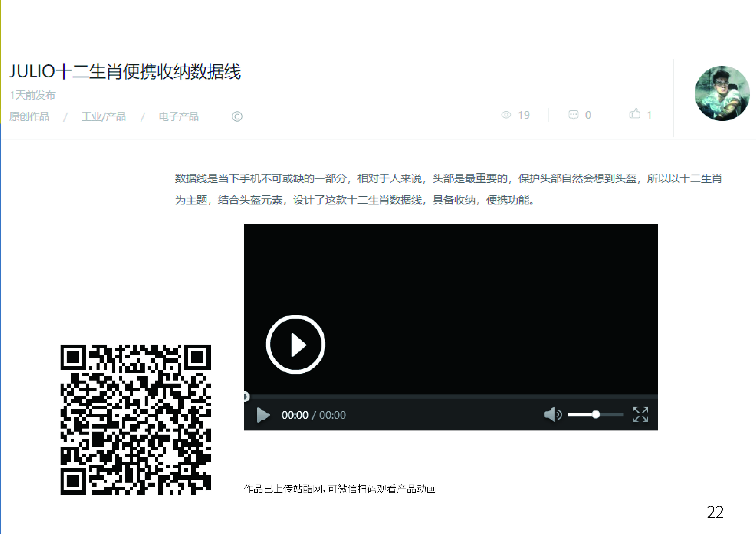Open the 原创作品 category link
Image resolution: width=756 pixels, height=534 pixels.
click(29, 116)
